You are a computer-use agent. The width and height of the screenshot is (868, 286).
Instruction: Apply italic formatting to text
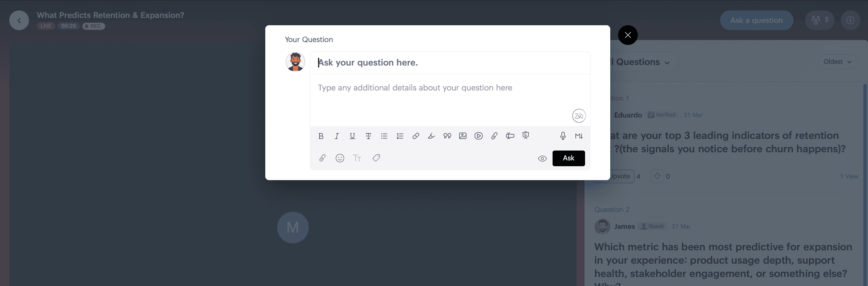pyautogui.click(x=337, y=136)
